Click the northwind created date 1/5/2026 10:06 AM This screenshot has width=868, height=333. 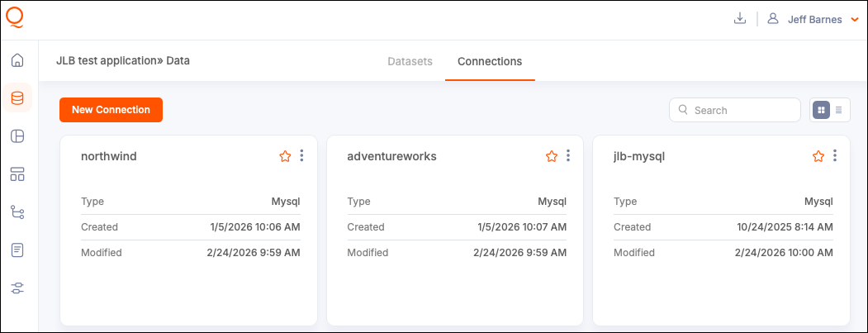point(255,226)
